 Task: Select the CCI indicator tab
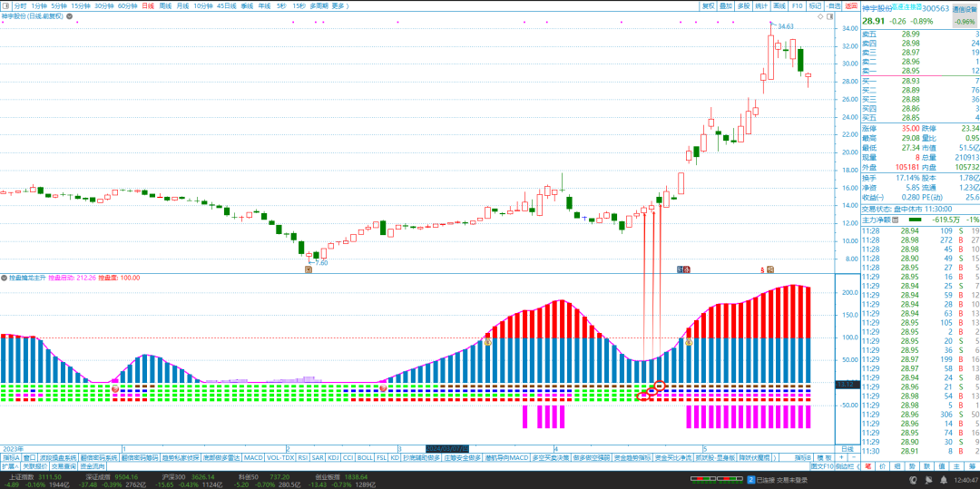(348, 457)
